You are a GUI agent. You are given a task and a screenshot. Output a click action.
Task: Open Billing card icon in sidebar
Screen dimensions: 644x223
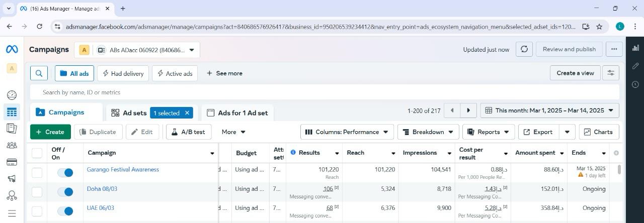[x=12, y=162]
